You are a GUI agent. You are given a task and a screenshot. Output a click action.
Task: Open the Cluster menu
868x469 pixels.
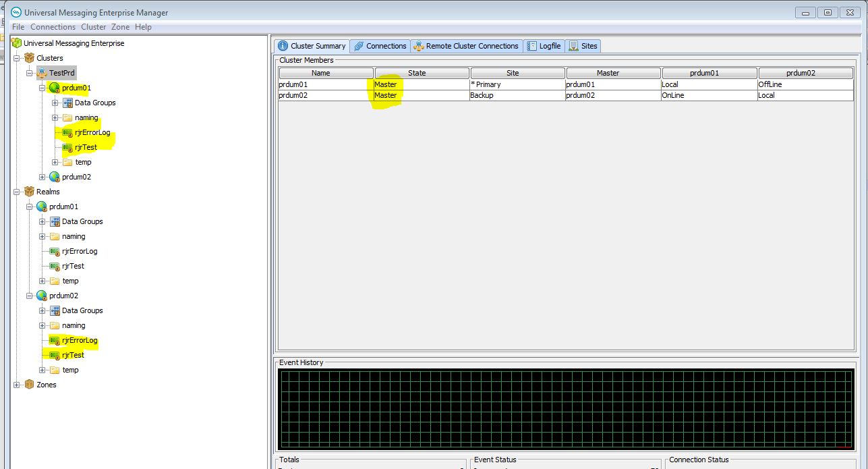tap(94, 27)
